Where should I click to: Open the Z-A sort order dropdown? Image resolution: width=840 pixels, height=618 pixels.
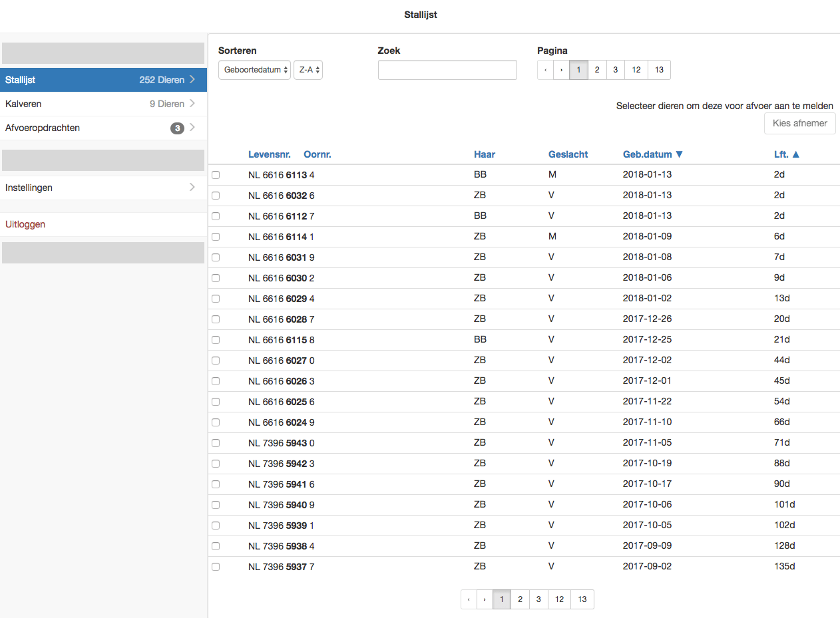pos(308,70)
